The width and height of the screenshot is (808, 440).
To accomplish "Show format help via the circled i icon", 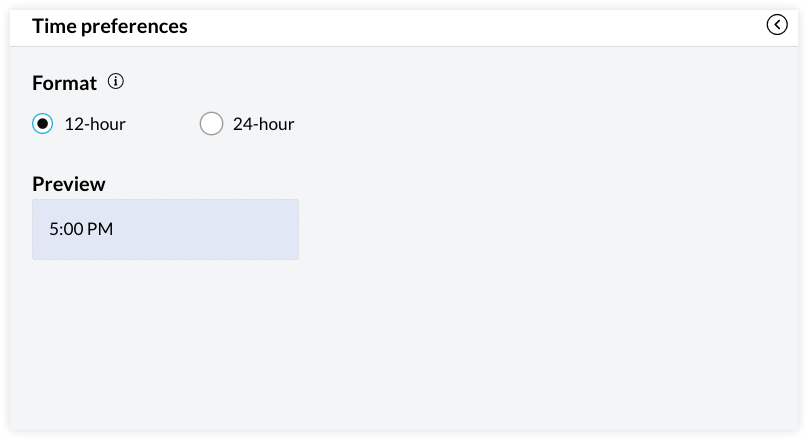I will tap(115, 82).
